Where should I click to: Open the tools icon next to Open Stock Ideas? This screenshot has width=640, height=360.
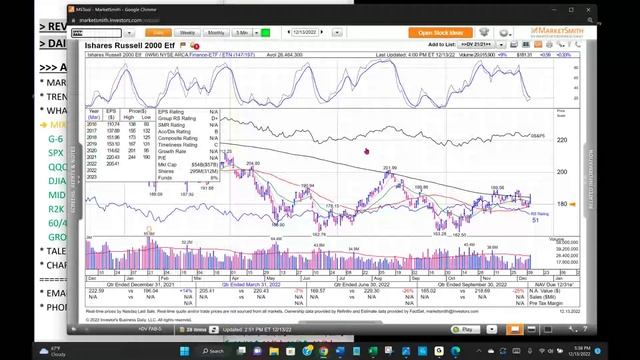484,32
